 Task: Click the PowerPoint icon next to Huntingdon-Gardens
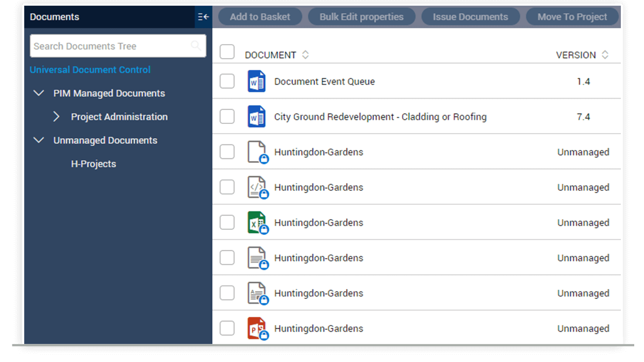coord(256,328)
